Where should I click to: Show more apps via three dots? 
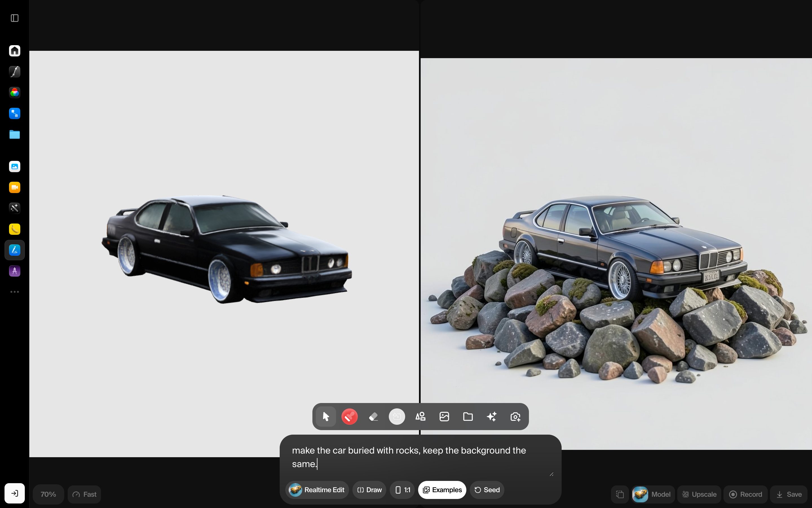coord(14,292)
